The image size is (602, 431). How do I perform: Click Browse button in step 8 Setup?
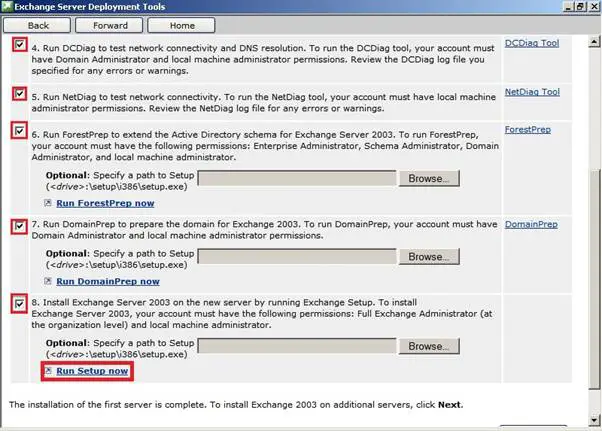[x=429, y=346]
